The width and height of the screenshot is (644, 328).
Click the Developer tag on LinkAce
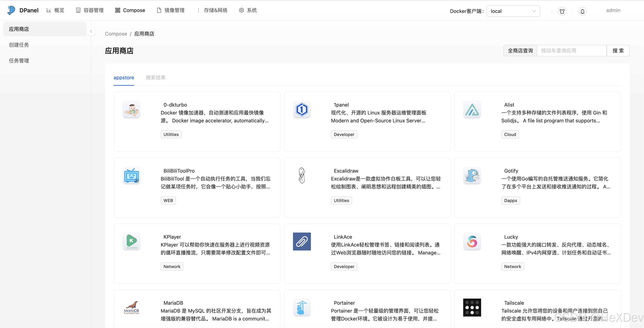point(344,267)
